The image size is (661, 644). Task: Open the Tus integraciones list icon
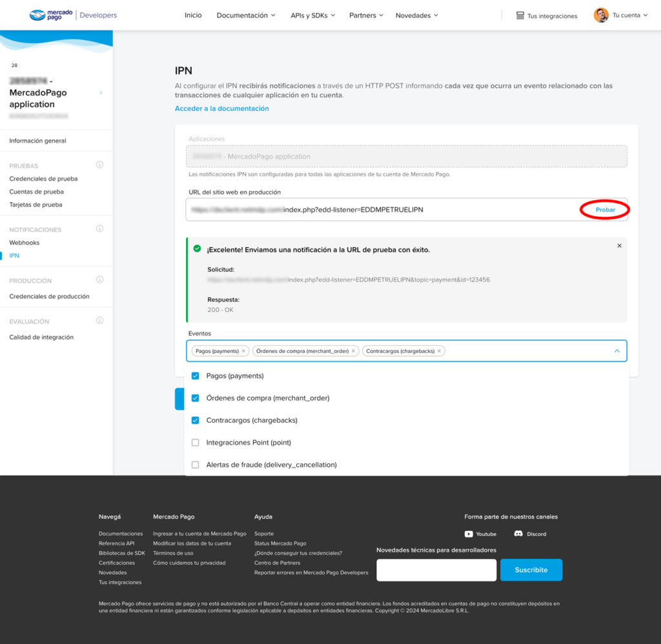[520, 15]
